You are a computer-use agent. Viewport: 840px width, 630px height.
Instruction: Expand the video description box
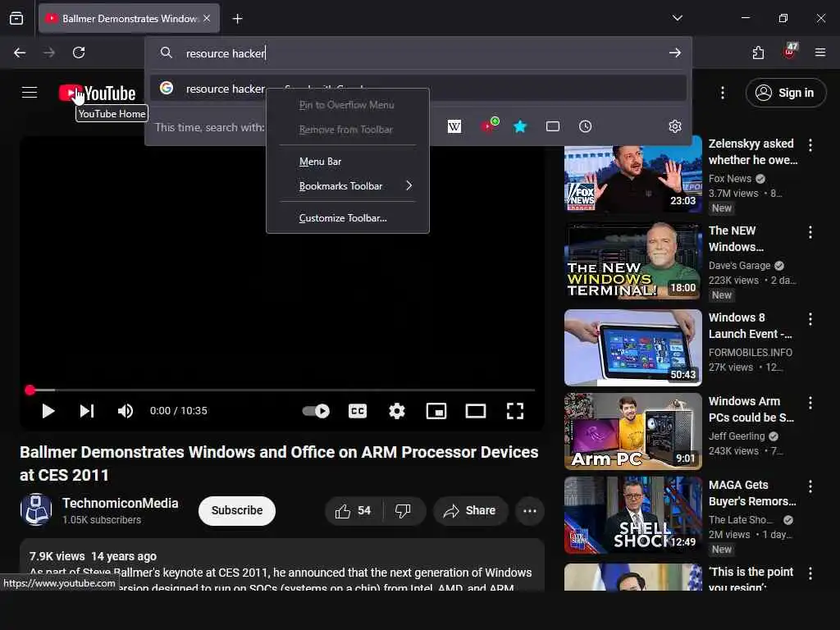[282, 565]
